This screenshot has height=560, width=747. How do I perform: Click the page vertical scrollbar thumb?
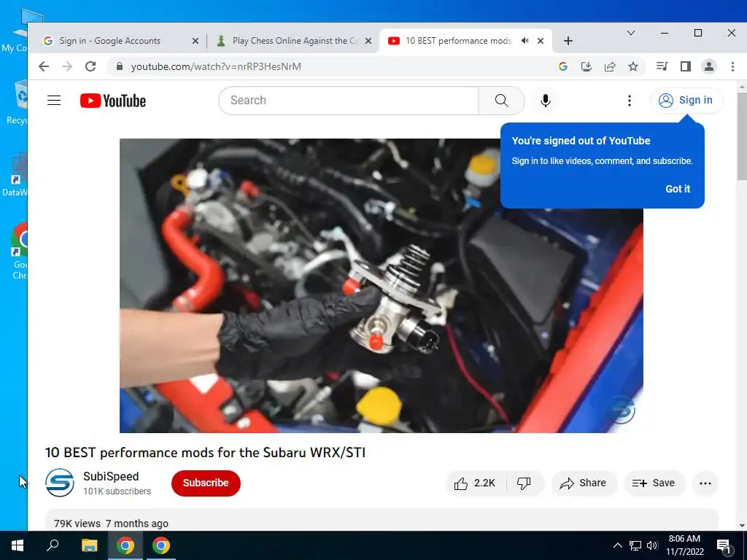(741, 136)
